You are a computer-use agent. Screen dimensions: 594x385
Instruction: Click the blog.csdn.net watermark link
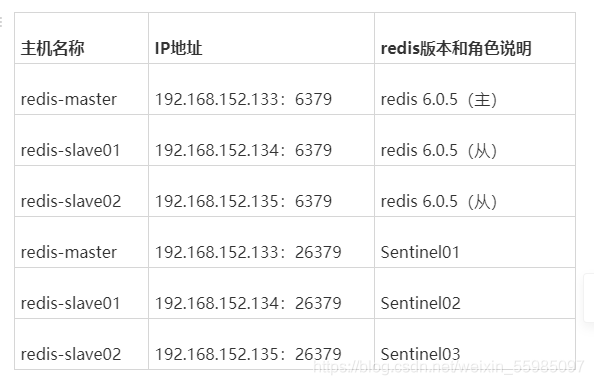point(449,366)
